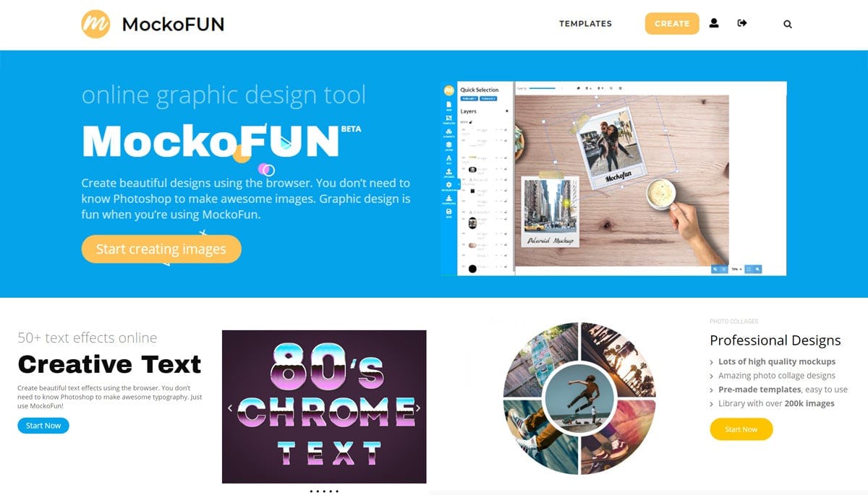Viewport: 868px width, 495px height.
Task: Open the zoom percentage dropdown in editor
Action: click(x=736, y=269)
